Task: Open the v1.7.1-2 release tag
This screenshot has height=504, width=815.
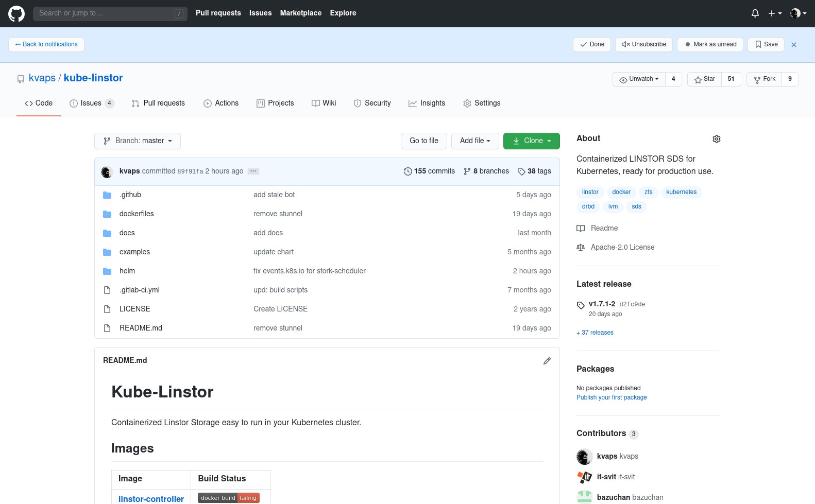Action: pyautogui.click(x=602, y=304)
